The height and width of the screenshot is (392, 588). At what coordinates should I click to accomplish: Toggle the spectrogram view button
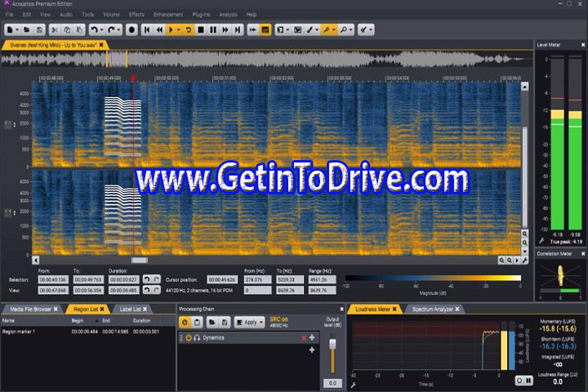(x=265, y=29)
